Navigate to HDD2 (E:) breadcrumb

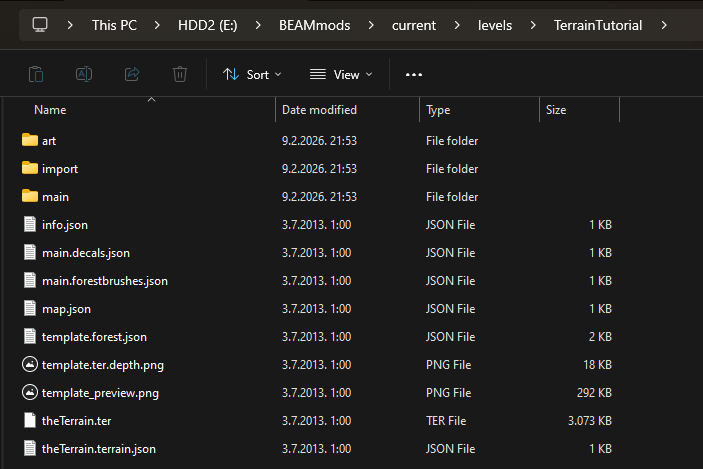pos(208,25)
